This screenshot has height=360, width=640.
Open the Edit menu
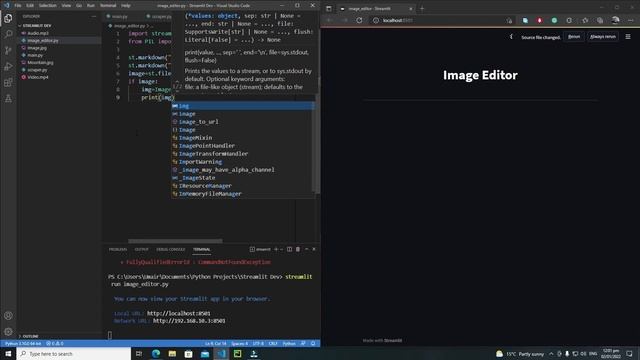tap(30, 5)
